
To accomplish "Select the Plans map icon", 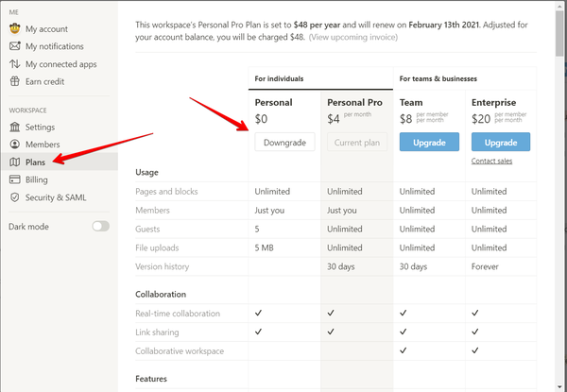I will [14, 162].
